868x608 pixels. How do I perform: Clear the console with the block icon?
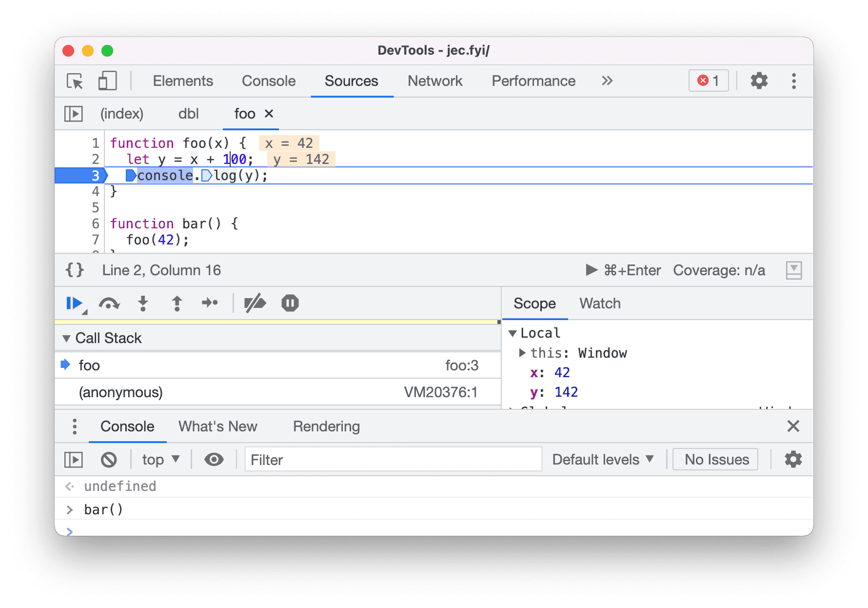point(108,459)
